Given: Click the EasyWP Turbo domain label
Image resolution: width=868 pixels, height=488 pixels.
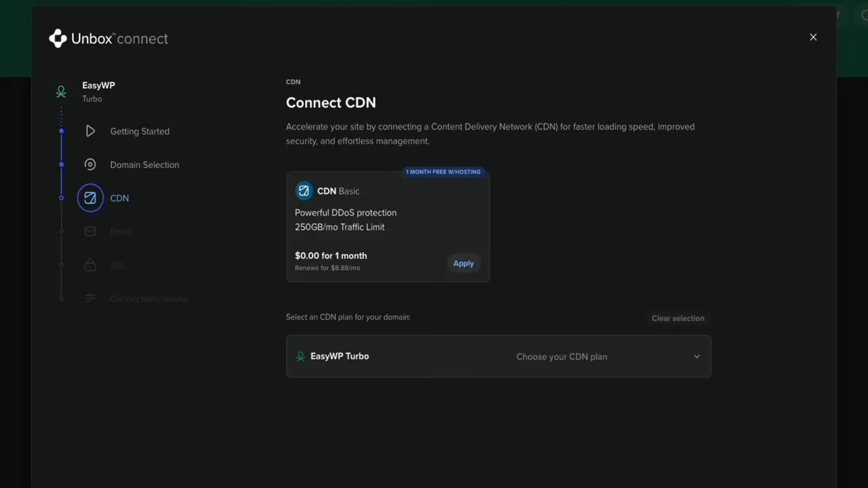Looking at the screenshot, I should 340,357.
